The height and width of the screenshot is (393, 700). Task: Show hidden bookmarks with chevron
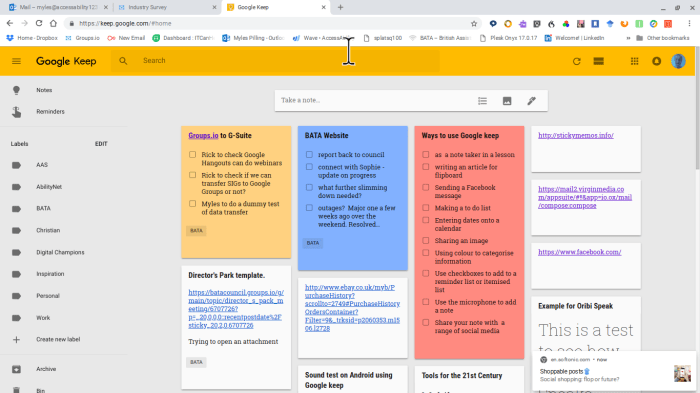point(628,38)
